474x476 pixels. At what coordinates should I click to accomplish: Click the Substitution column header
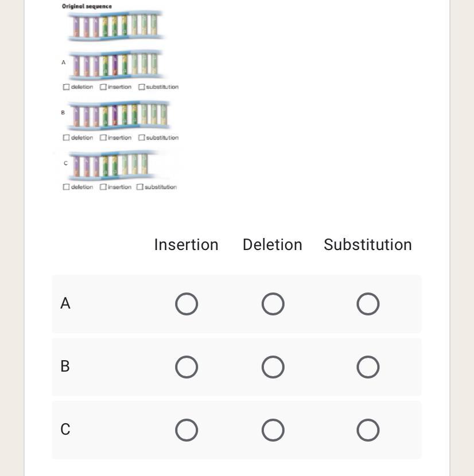point(368,245)
